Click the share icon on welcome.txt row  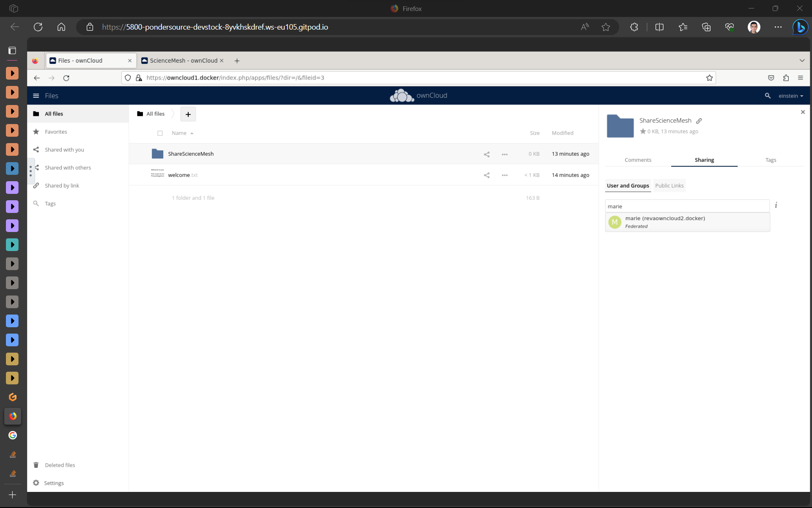(x=486, y=175)
